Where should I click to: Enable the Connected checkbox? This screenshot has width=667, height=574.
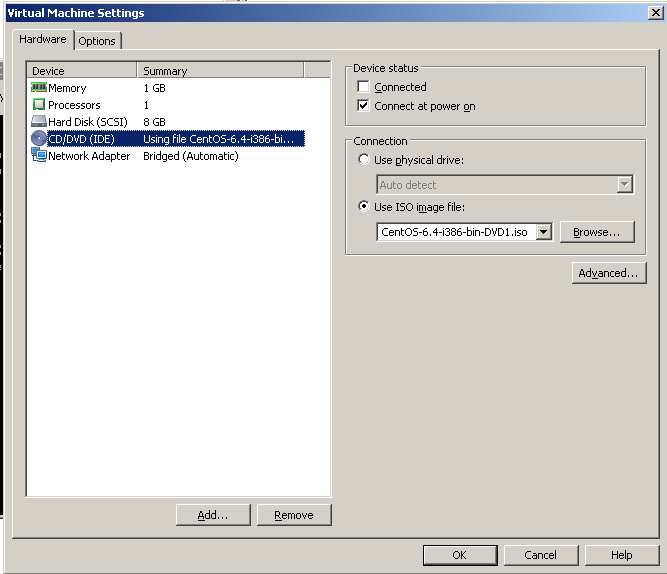[363, 87]
